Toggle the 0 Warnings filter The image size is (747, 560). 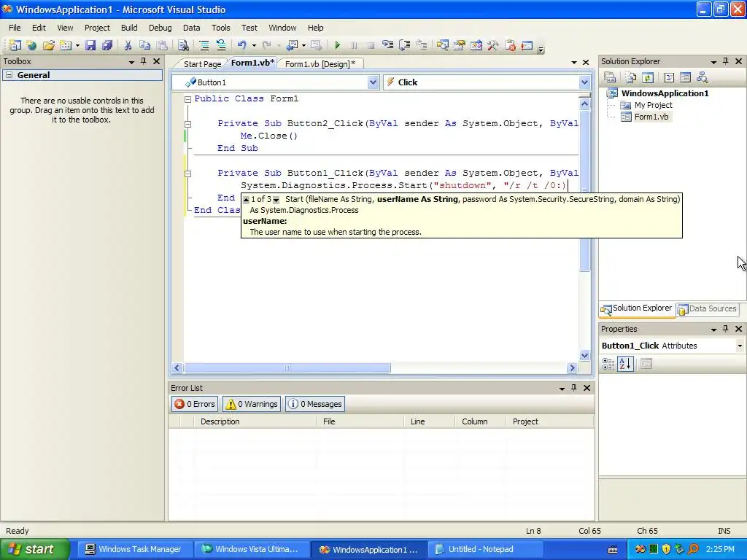point(252,404)
